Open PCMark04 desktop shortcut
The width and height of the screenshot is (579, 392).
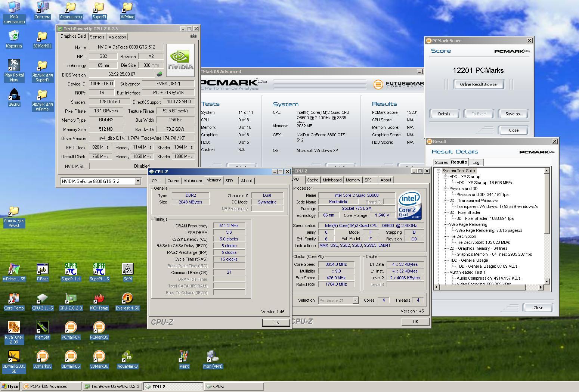click(x=71, y=330)
